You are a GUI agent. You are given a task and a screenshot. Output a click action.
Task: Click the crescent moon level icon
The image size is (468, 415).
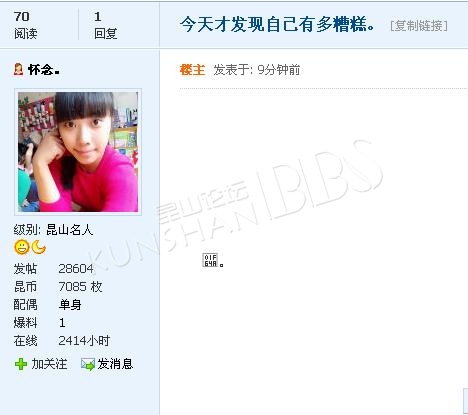(x=39, y=247)
